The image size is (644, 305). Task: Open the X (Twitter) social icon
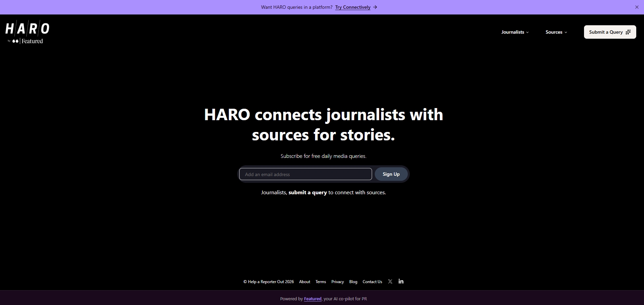(390, 281)
